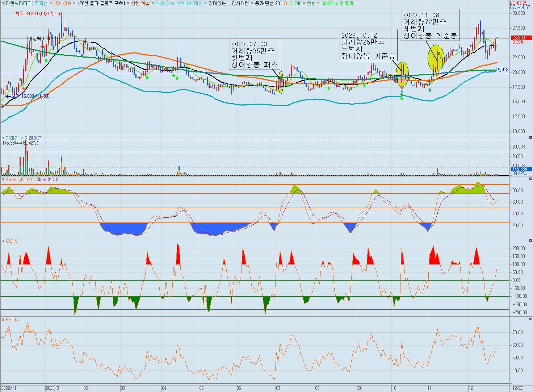The image size is (533, 392).
Task: Click the blue 145,384 volume tag
Action: coord(521,169)
